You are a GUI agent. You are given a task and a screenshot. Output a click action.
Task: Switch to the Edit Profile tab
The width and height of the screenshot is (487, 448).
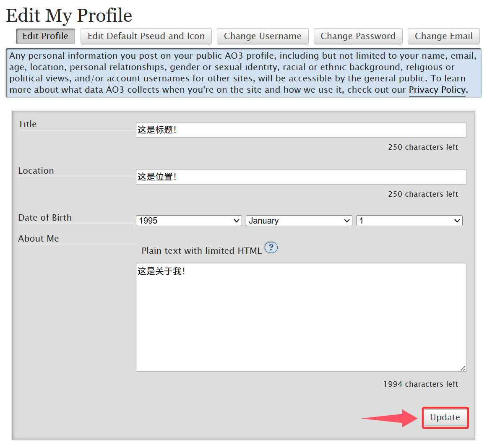pos(45,36)
